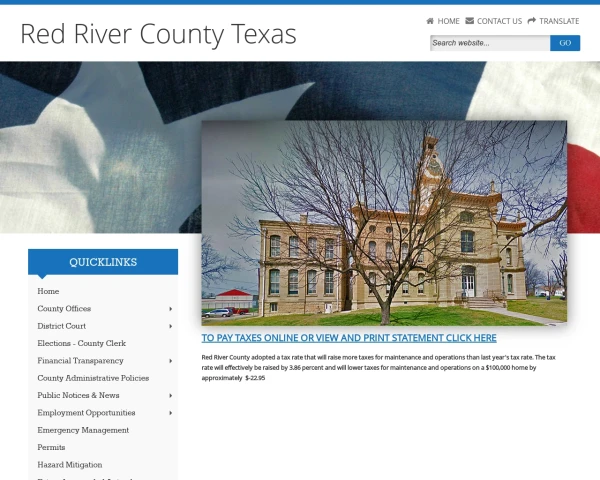Image resolution: width=600 pixels, height=480 pixels.
Task: Click the Translate arrow icon
Action: 532,21
